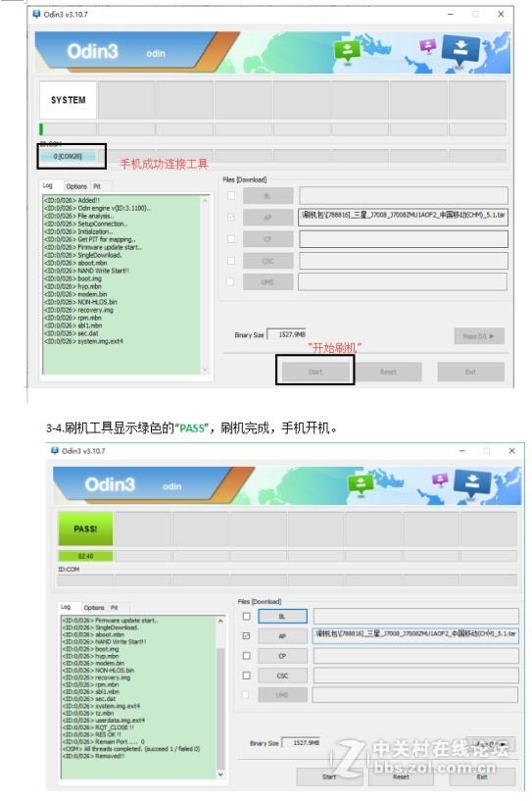The height and width of the screenshot is (801, 532).
Task: Click log scrollbar down arrow in the SYSTEM window
Action: (x=205, y=369)
